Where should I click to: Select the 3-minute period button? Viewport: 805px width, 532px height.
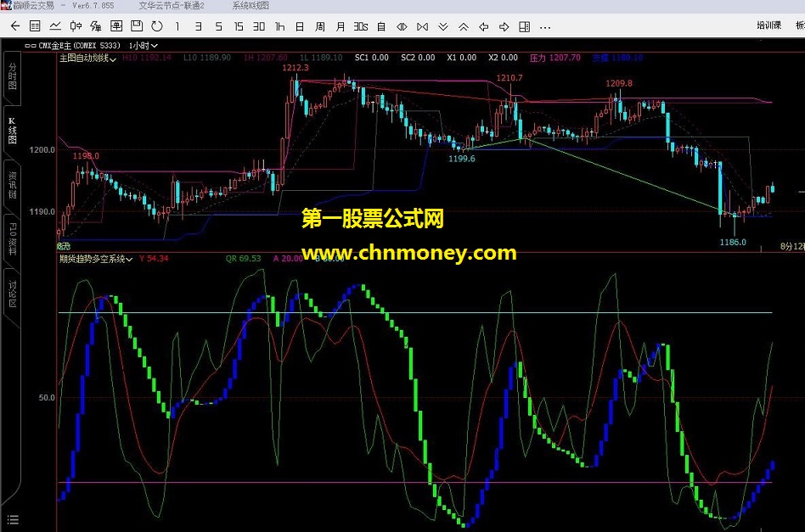coord(198,26)
